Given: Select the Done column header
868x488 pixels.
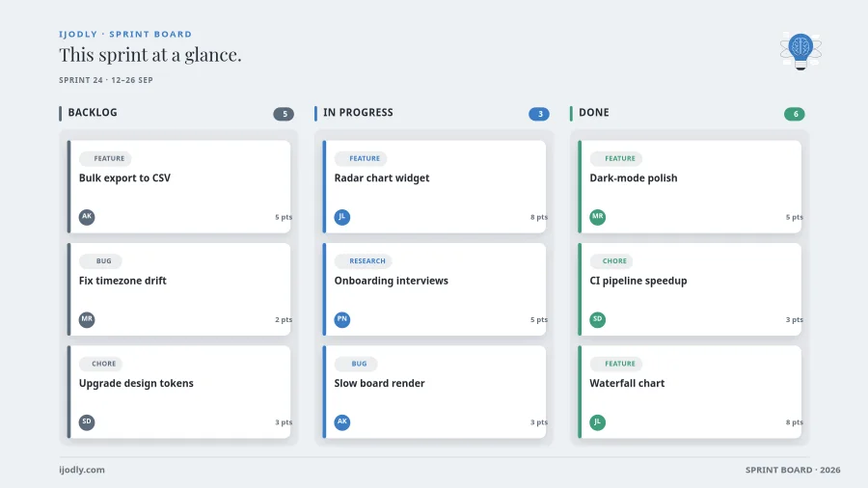Looking at the screenshot, I should pyautogui.click(x=594, y=112).
